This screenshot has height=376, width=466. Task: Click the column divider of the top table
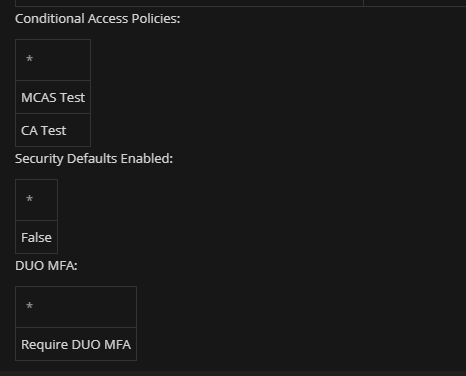pos(363,3)
